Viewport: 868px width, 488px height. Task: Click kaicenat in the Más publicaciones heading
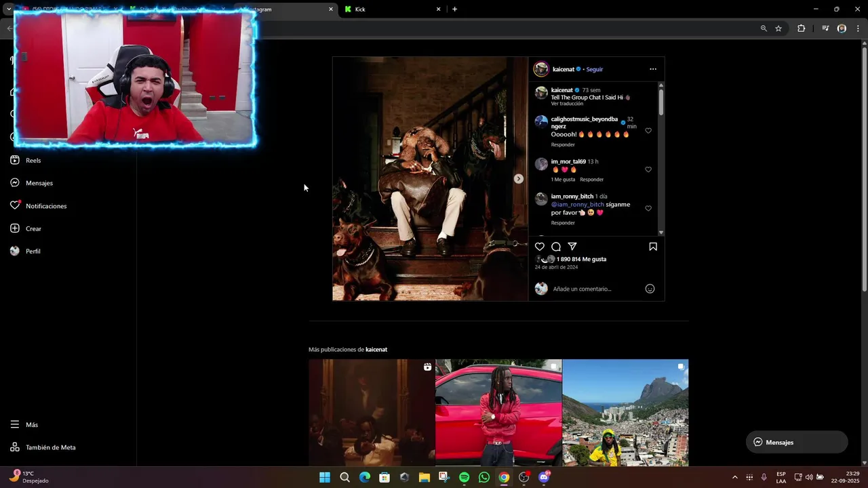point(376,350)
